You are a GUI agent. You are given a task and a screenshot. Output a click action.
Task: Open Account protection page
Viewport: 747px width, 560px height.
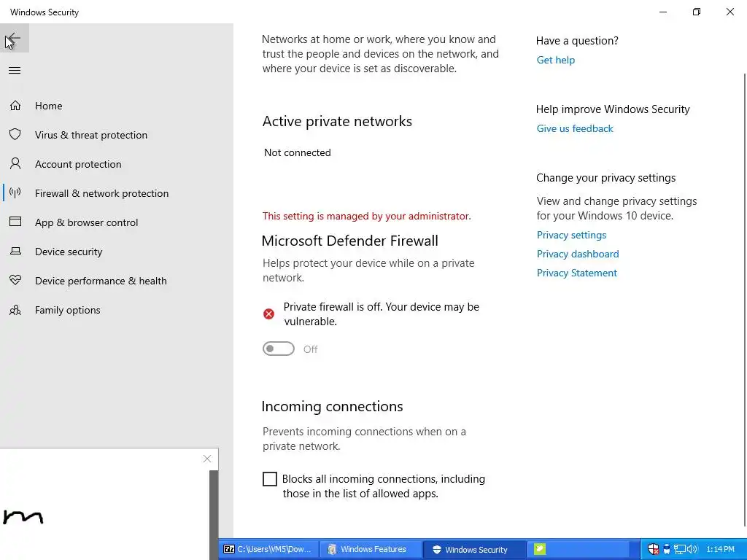coord(78,164)
